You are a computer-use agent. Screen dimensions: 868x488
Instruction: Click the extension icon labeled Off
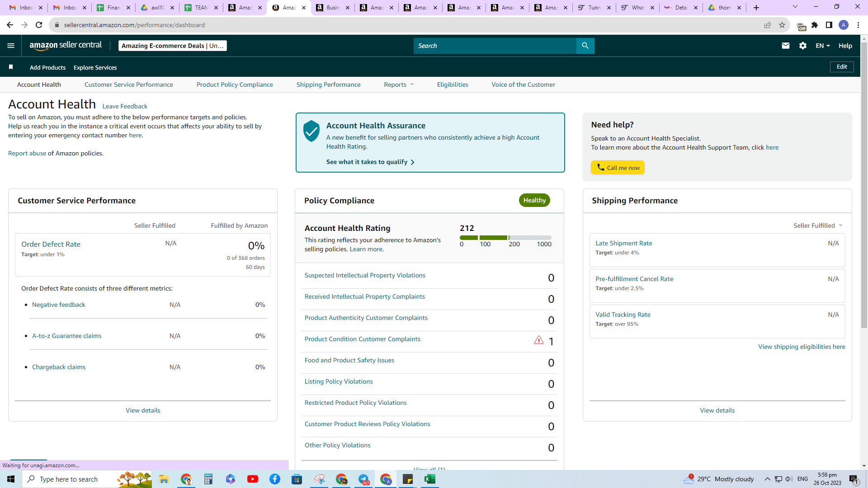(801, 26)
